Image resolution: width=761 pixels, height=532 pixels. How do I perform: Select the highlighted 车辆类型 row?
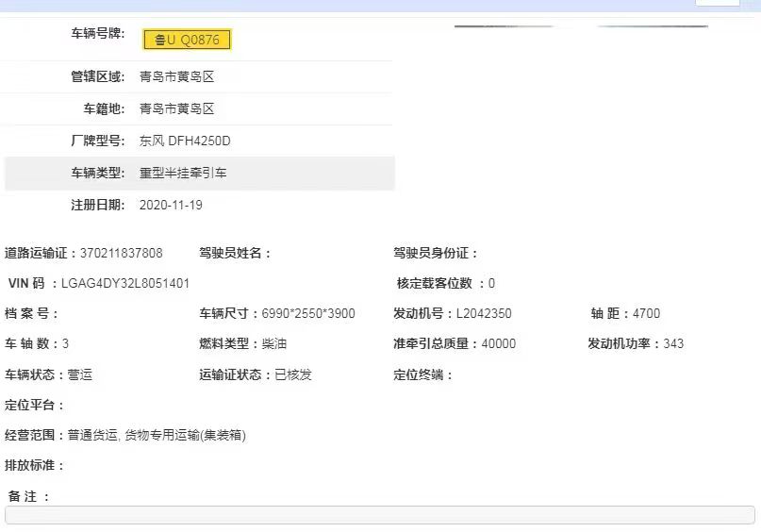click(199, 174)
